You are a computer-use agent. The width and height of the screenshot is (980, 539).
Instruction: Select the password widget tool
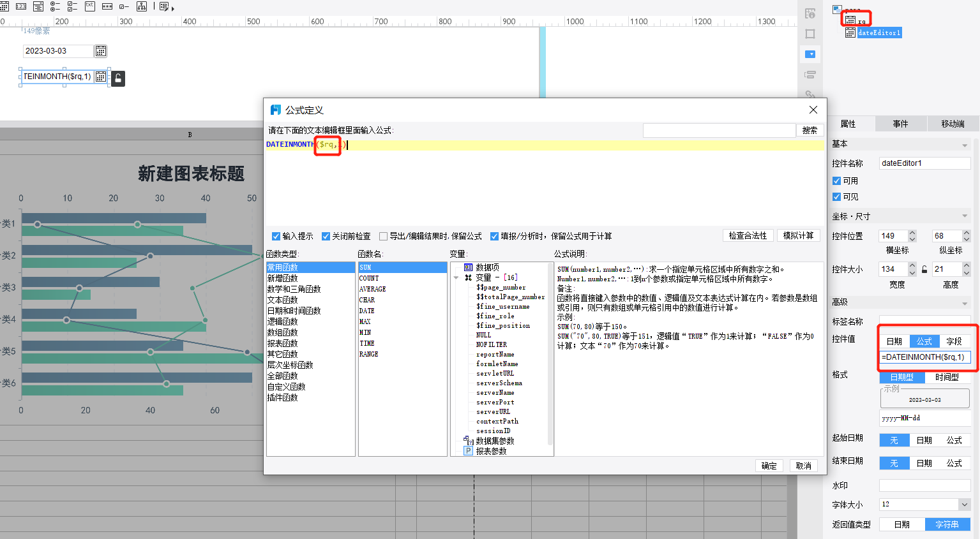[x=107, y=6]
